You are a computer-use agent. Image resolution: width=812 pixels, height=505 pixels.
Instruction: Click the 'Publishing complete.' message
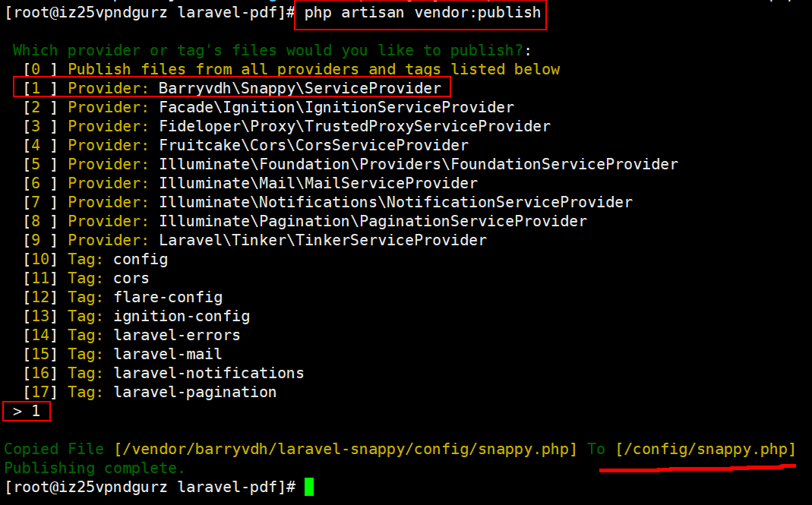(x=95, y=468)
